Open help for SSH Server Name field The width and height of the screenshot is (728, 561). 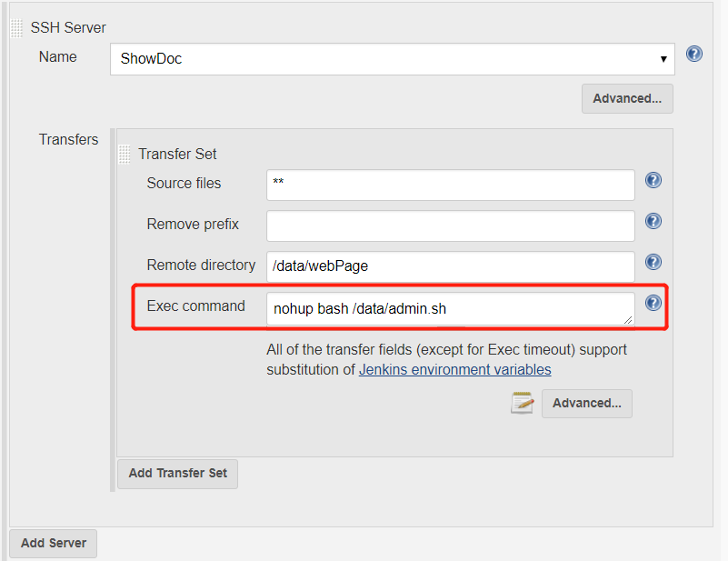coord(693,54)
